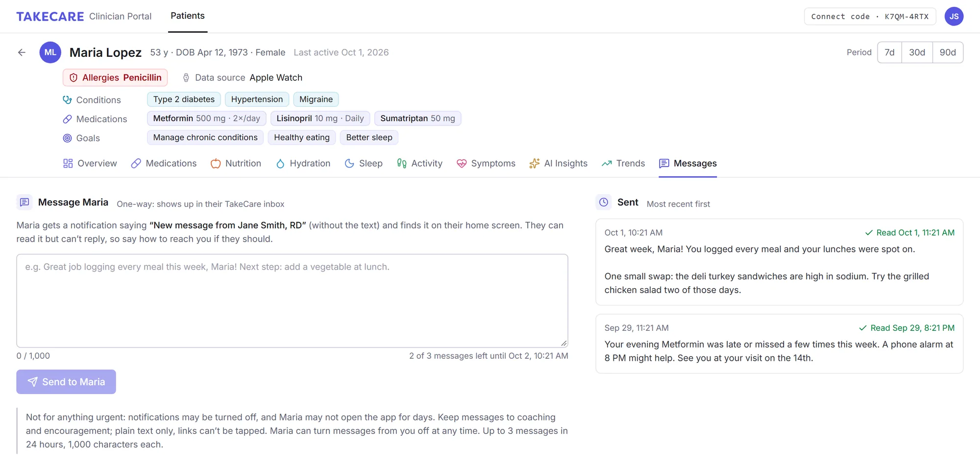Open the JS user account avatar
The height and width of the screenshot is (473, 980).
(954, 16)
